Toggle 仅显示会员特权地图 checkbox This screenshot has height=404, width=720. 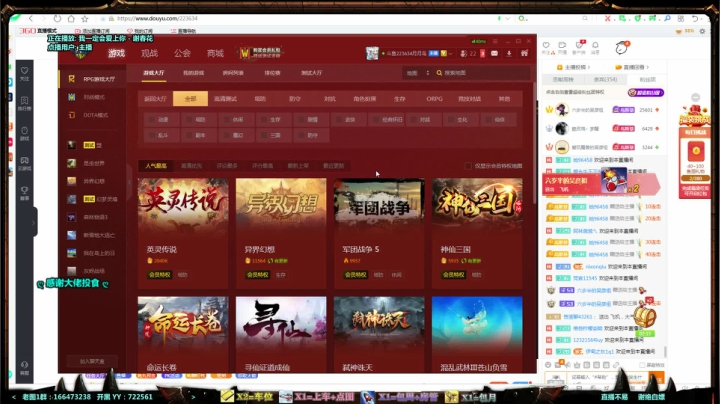[x=468, y=166]
